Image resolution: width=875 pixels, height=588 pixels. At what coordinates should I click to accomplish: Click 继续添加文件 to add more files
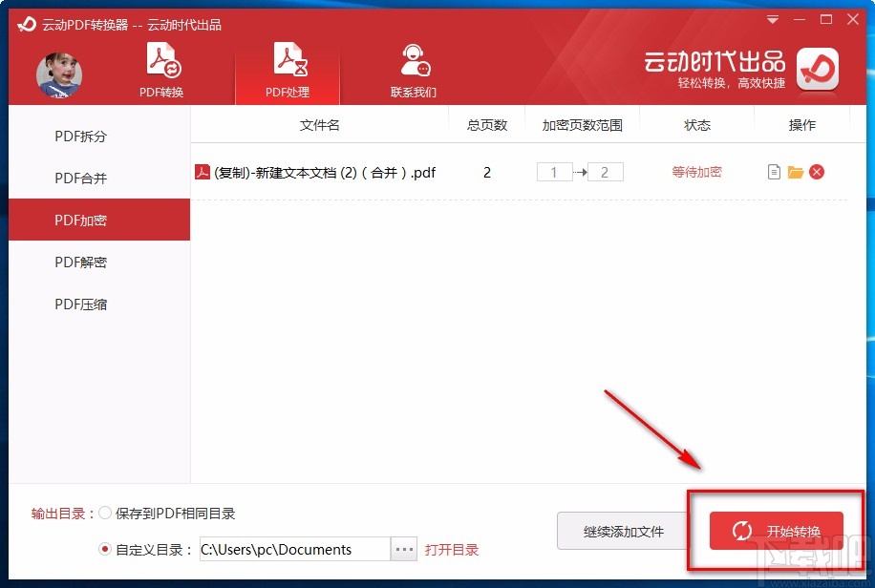coord(625,532)
